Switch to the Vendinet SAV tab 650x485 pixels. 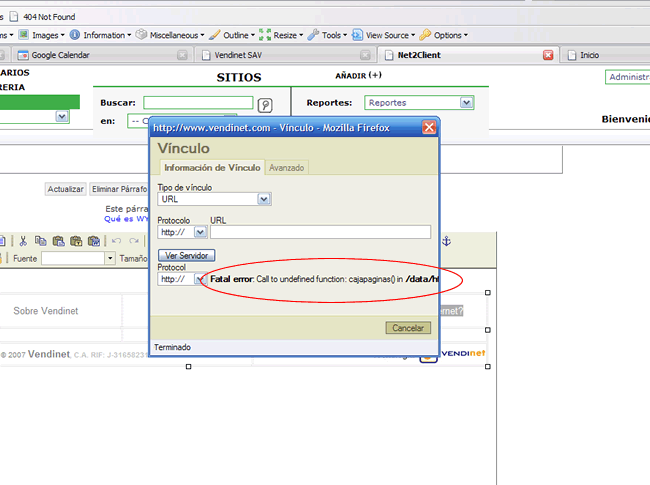pos(284,55)
